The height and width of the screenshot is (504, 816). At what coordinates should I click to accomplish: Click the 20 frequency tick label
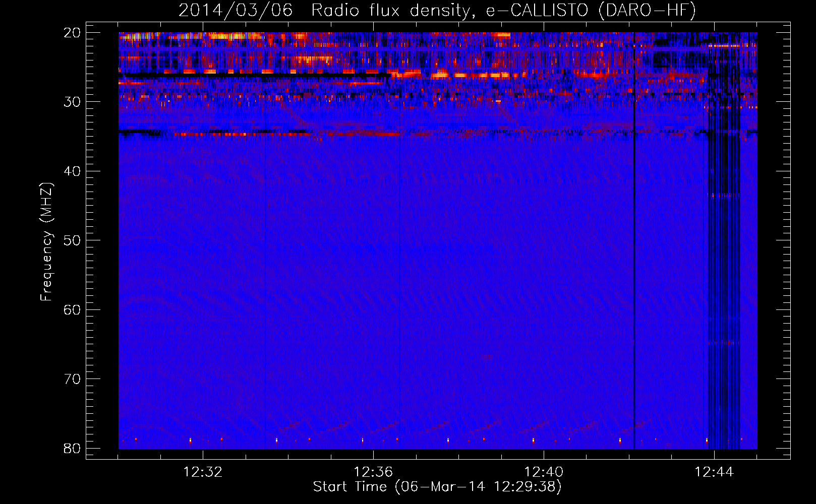coord(72,33)
